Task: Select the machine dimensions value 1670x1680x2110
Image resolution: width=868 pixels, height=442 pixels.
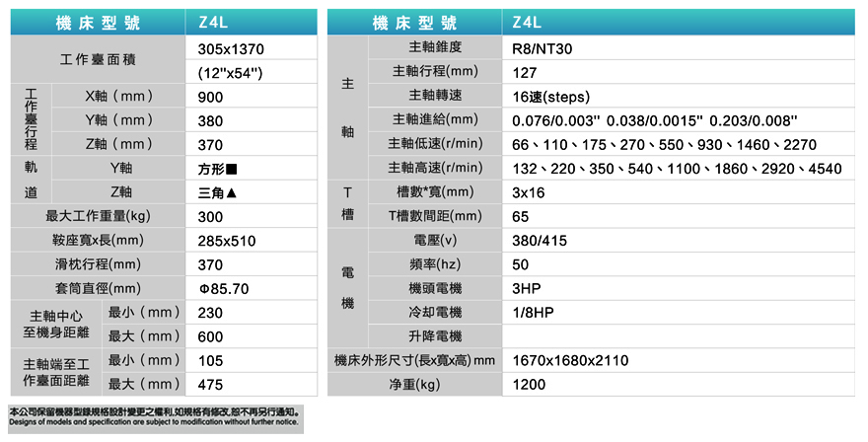Action: click(x=570, y=360)
